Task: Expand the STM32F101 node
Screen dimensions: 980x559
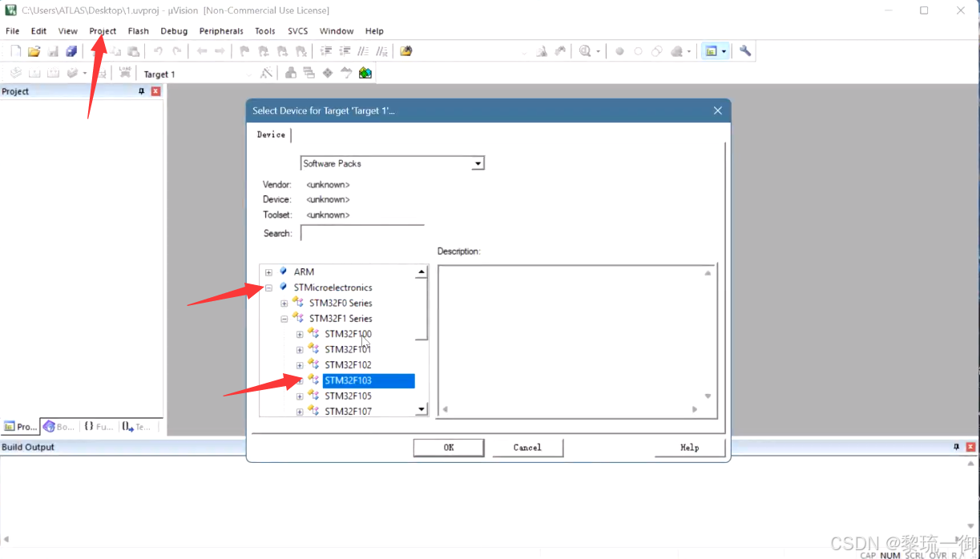Action: point(300,350)
